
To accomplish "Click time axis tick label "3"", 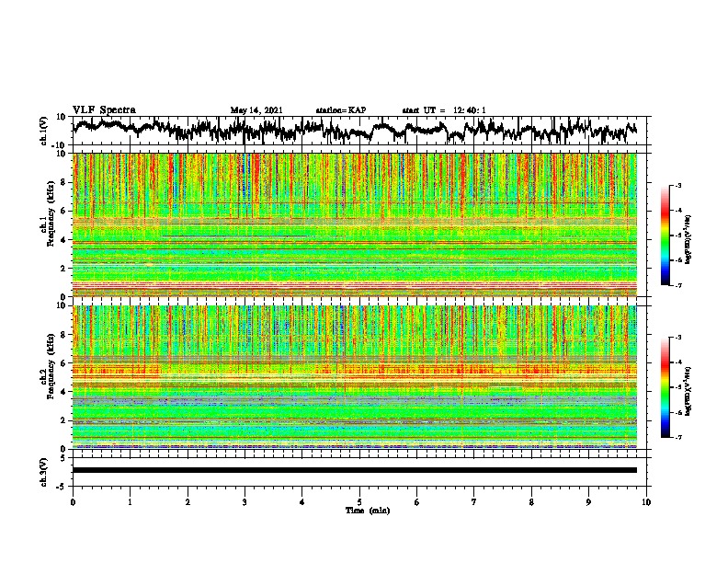I will [245, 502].
